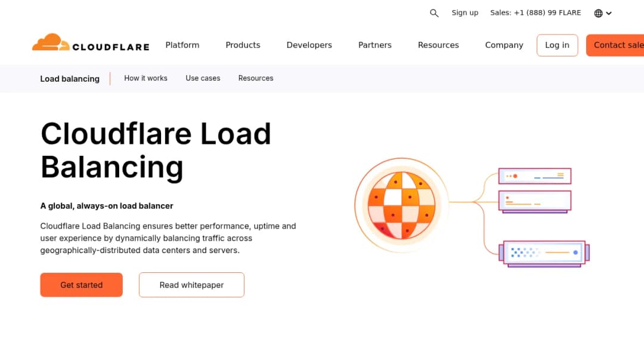Click the globe load balancer illustration

(472, 212)
